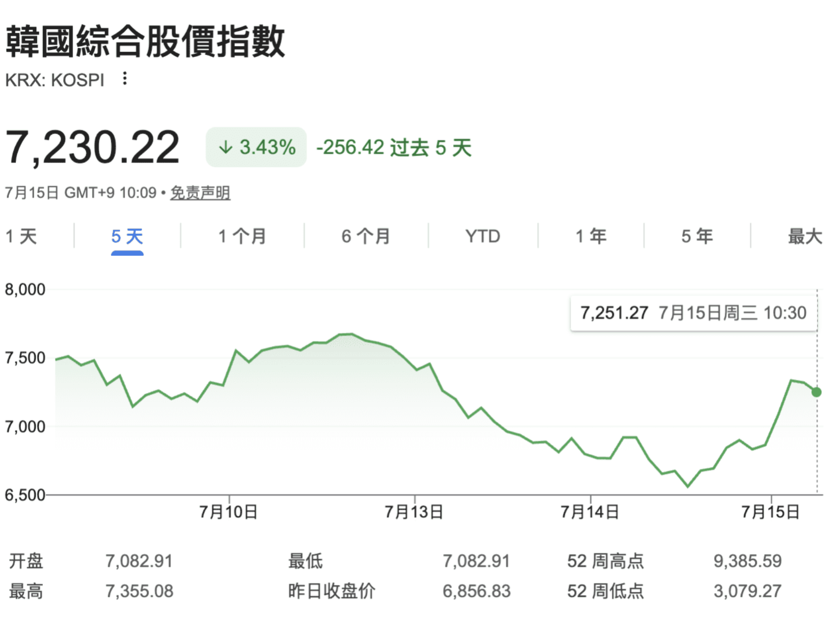Viewport: 840px width, 636px height.
Task: Click the 7,500 y-axis label
Action: pyautogui.click(x=25, y=358)
